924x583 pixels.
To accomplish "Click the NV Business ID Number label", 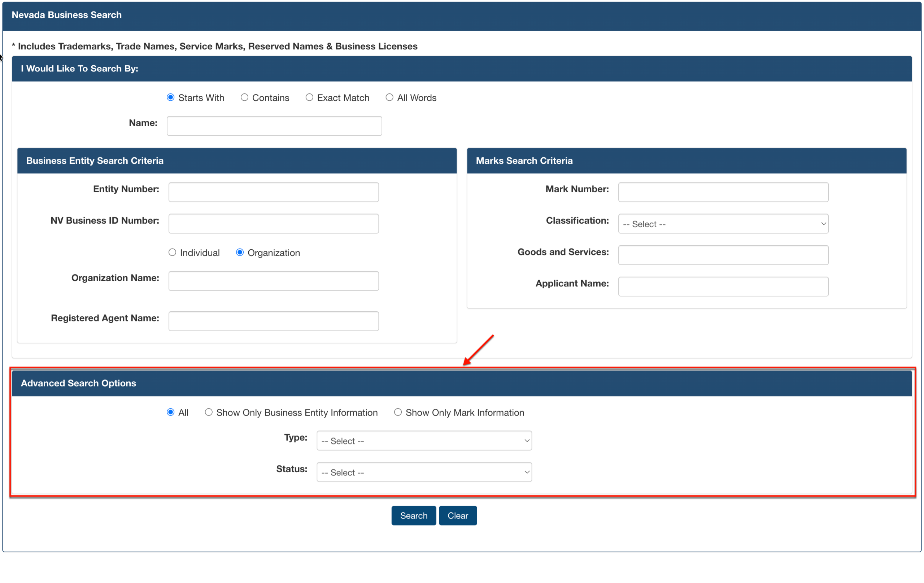I will click(x=105, y=220).
